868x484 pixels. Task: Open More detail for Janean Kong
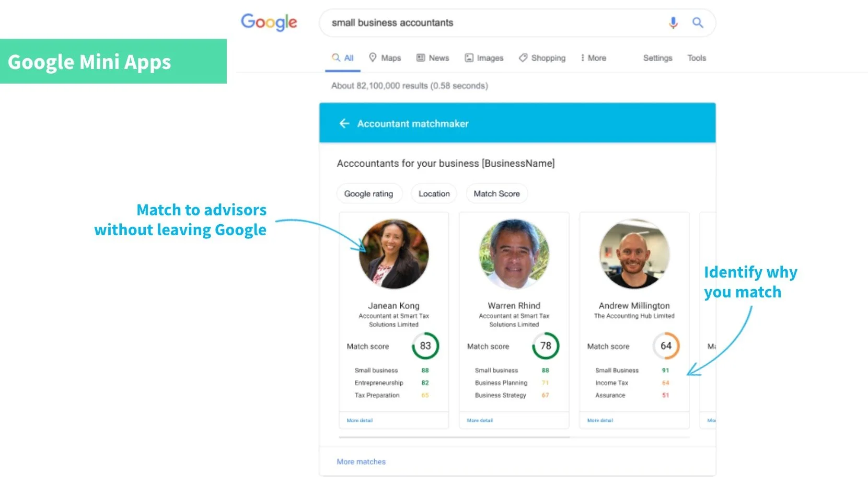[360, 420]
